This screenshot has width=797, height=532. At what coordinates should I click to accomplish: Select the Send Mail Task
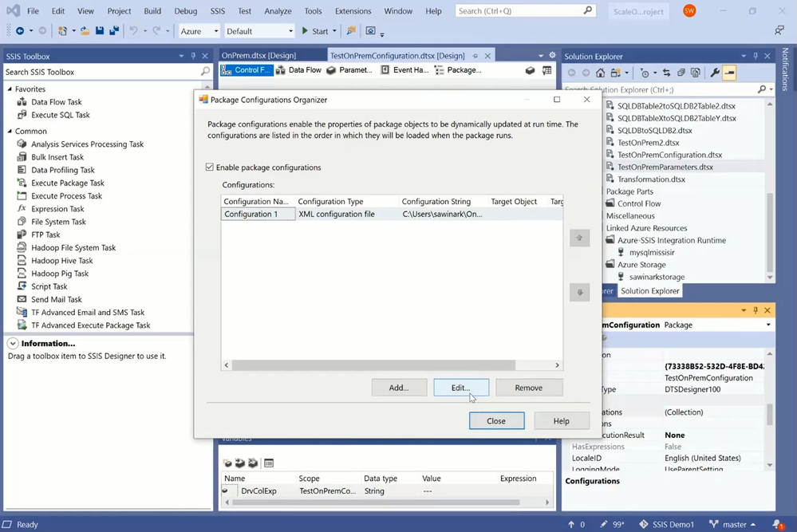click(x=56, y=300)
